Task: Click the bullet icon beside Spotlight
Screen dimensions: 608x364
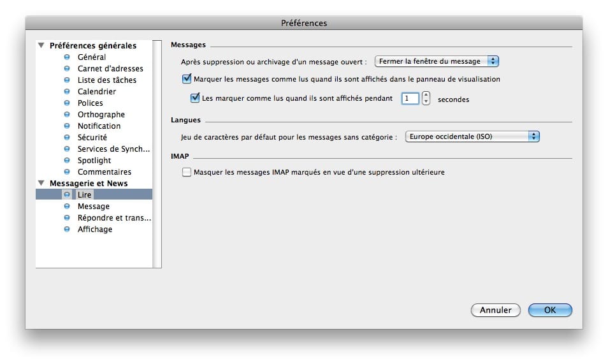Action: (67, 160)
